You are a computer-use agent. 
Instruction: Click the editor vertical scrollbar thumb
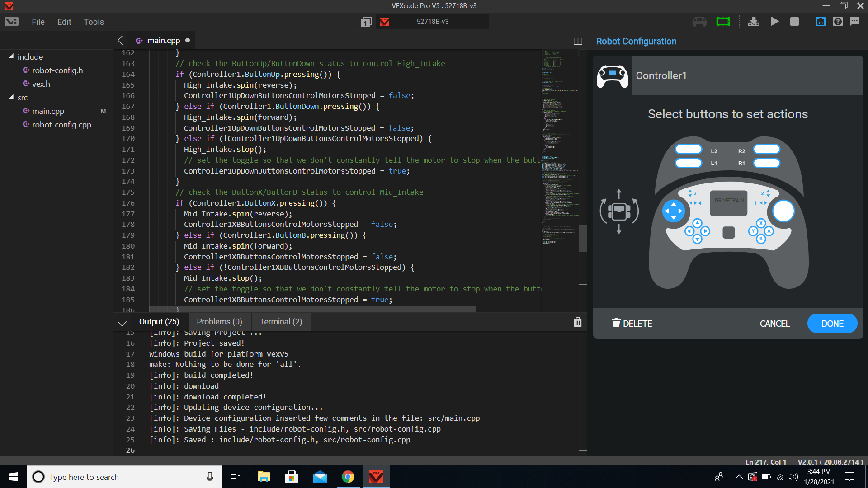click(583, 239)
